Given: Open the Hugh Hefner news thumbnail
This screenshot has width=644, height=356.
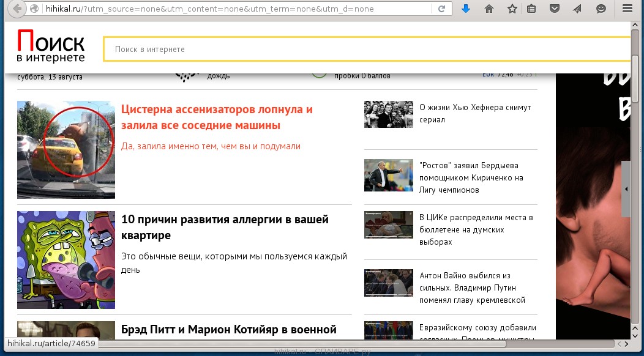Looking at the screenshot, I should click(x=389, y=114).
